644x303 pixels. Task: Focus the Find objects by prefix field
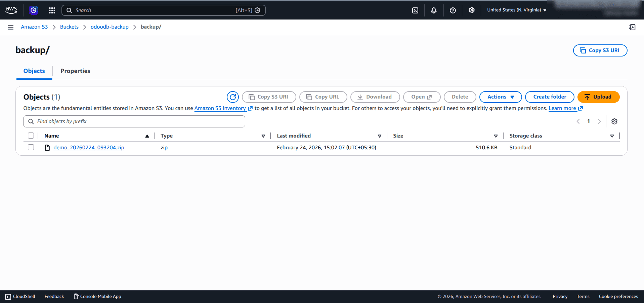[134, 121]
